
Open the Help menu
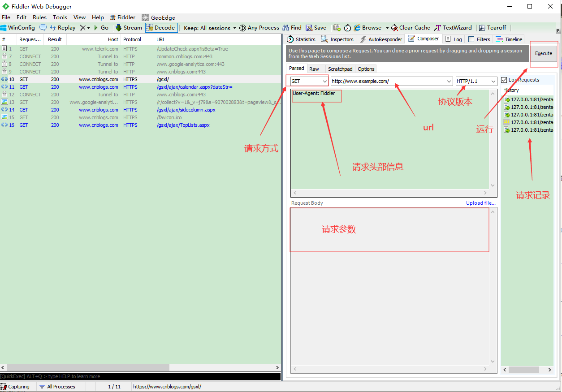coord(98,17)
